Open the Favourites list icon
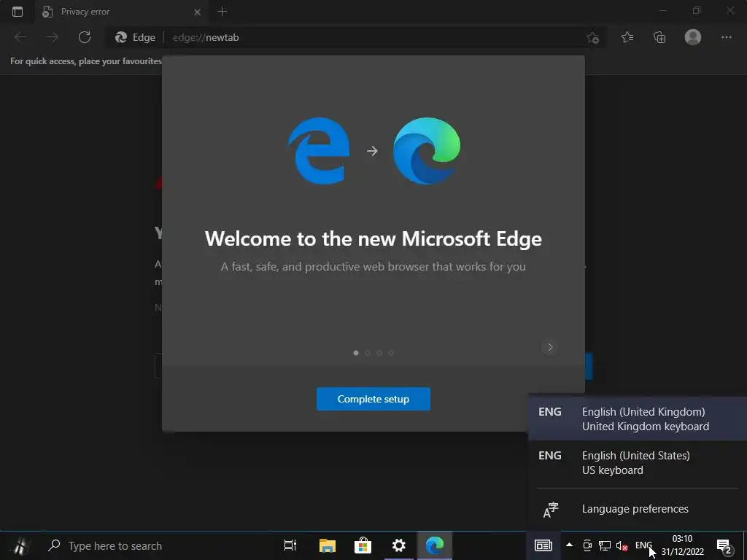Screen dimensions: 747x560 click(627, 37)
